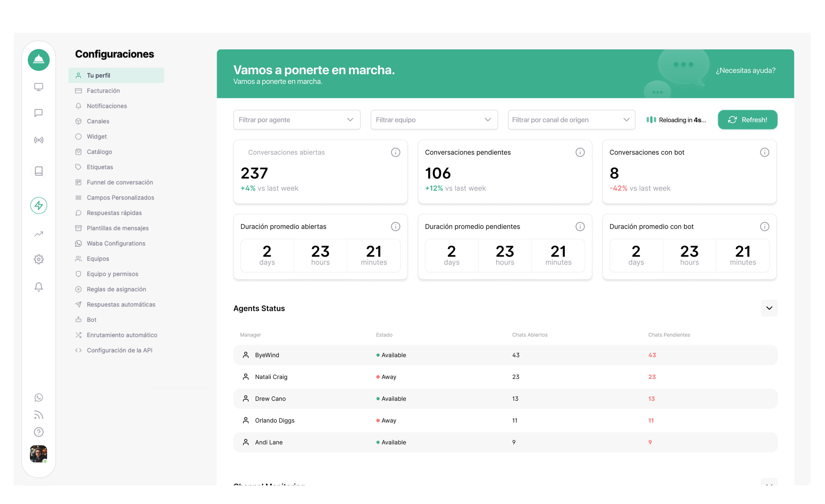The height and width of the screenshot is (504, 825).
Task: Show info for Duración promedio con bot
Action: point(764,227)
